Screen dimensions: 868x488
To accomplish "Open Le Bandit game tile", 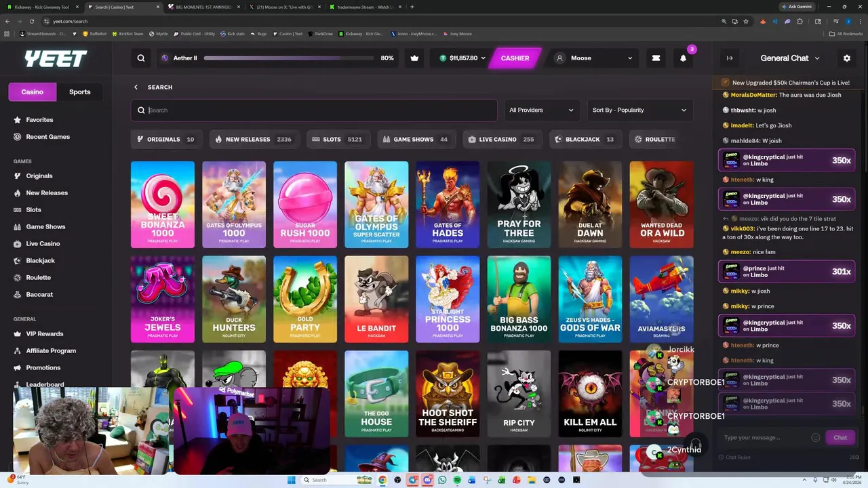I will point(376,299).
